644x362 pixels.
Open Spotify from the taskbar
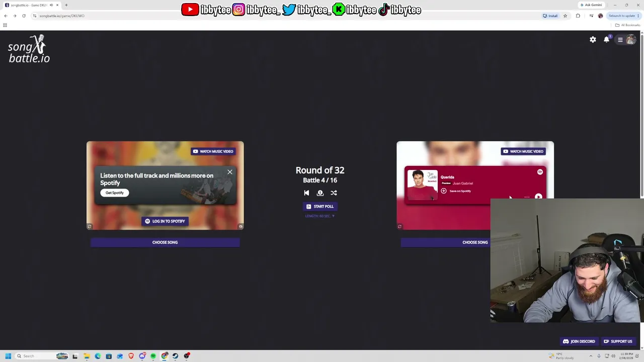[x=153, y=356]
